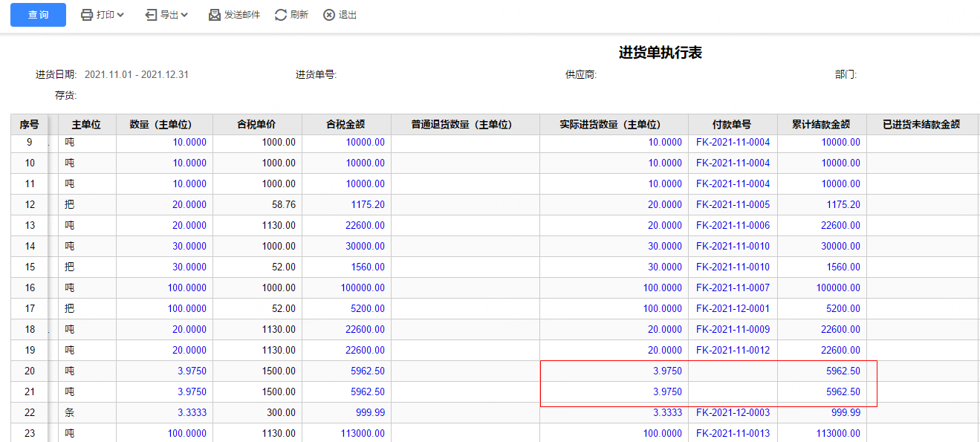Select the 付款单号 column header
Image resolution: width=980 pixels, height=442 pixels.
(733, 124)
